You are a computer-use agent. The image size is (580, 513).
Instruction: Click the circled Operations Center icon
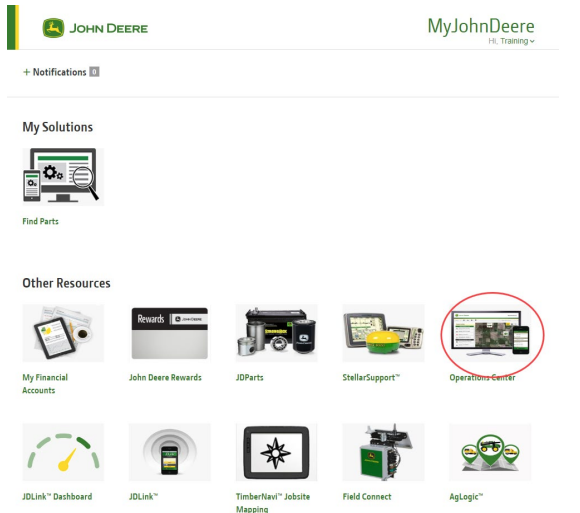[490, 333]
